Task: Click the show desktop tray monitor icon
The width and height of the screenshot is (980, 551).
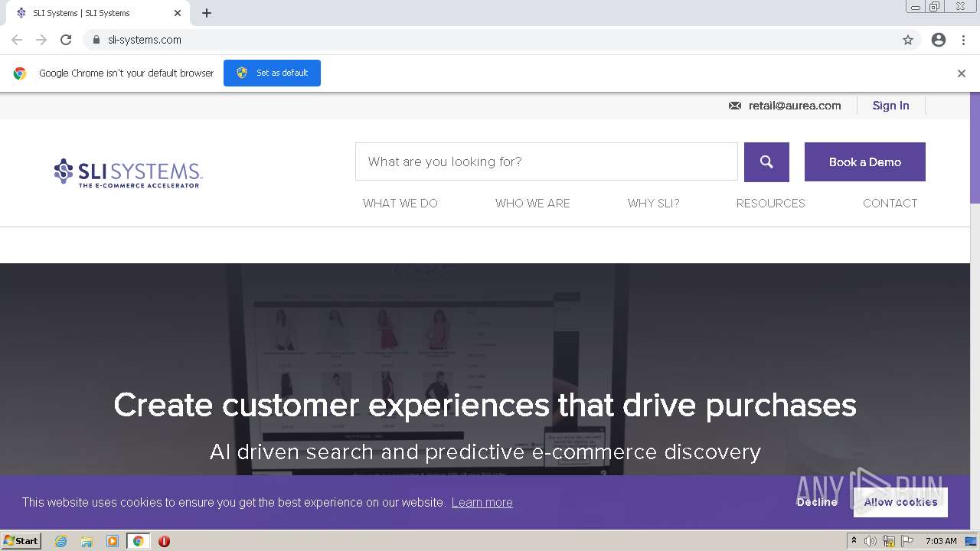Action: 971,541
